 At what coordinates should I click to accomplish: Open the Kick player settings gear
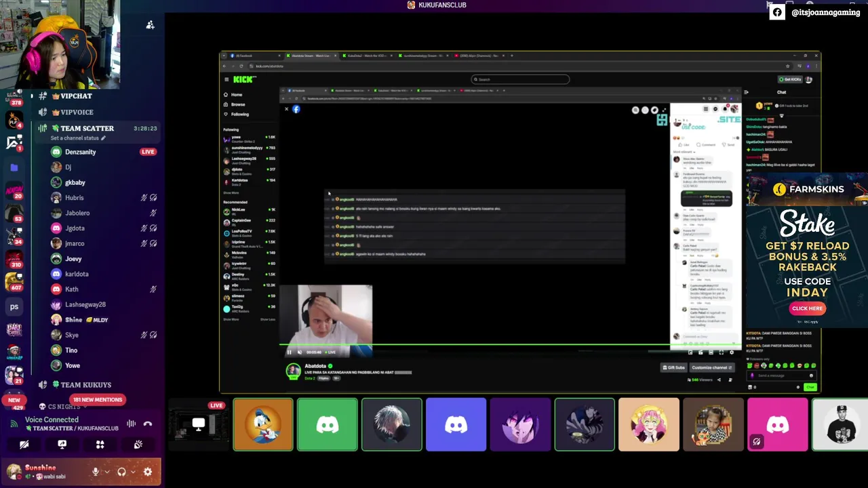(731, 352)
